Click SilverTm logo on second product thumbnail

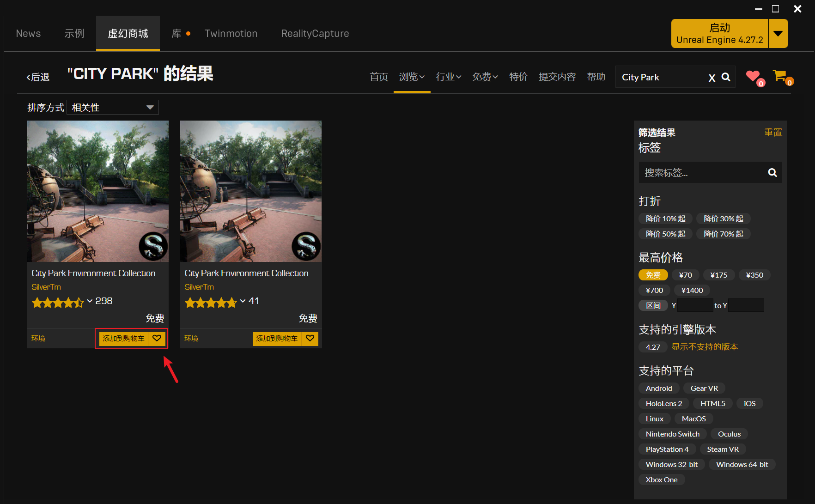[x=306, y=246]
